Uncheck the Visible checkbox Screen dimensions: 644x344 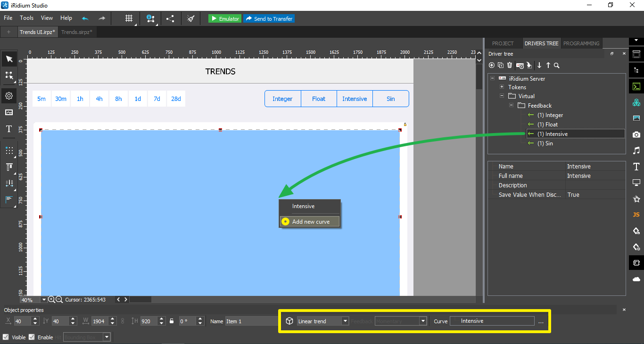(x=6, y=337)
